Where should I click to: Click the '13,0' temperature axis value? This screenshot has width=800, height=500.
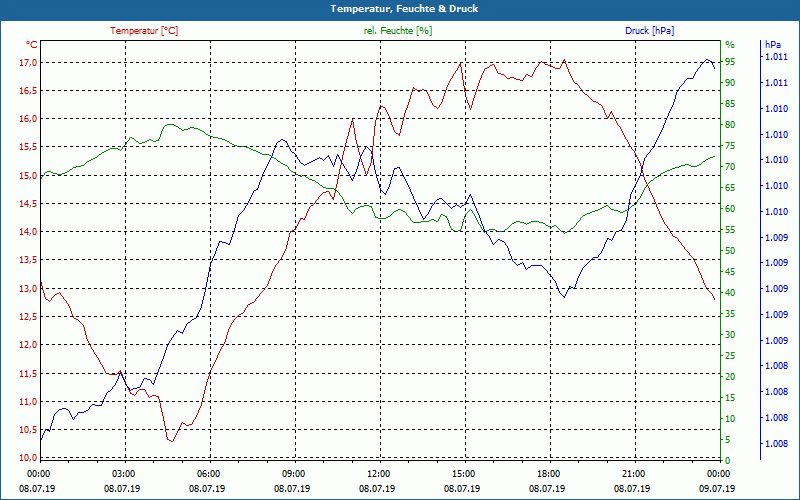point(29,288)
